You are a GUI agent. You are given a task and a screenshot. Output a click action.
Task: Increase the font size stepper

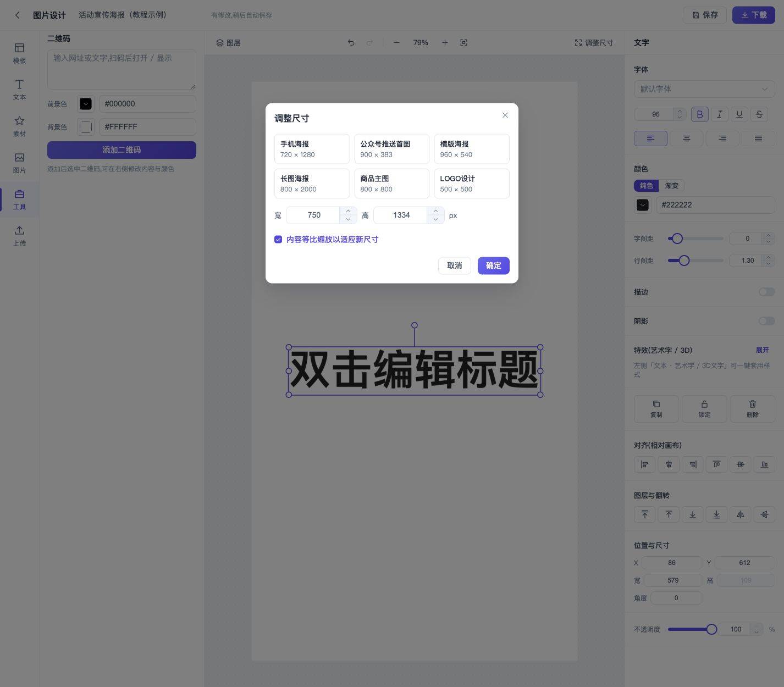(680, 112)
